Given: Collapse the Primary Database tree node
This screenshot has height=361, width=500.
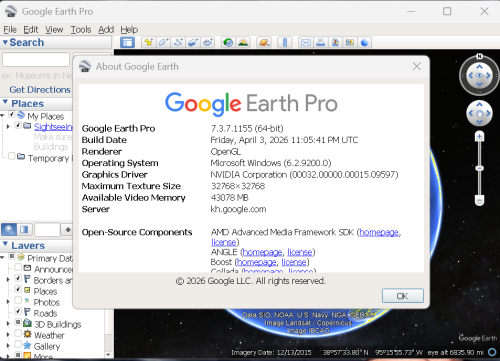Looking at the screenshot, I should point(2,257).
